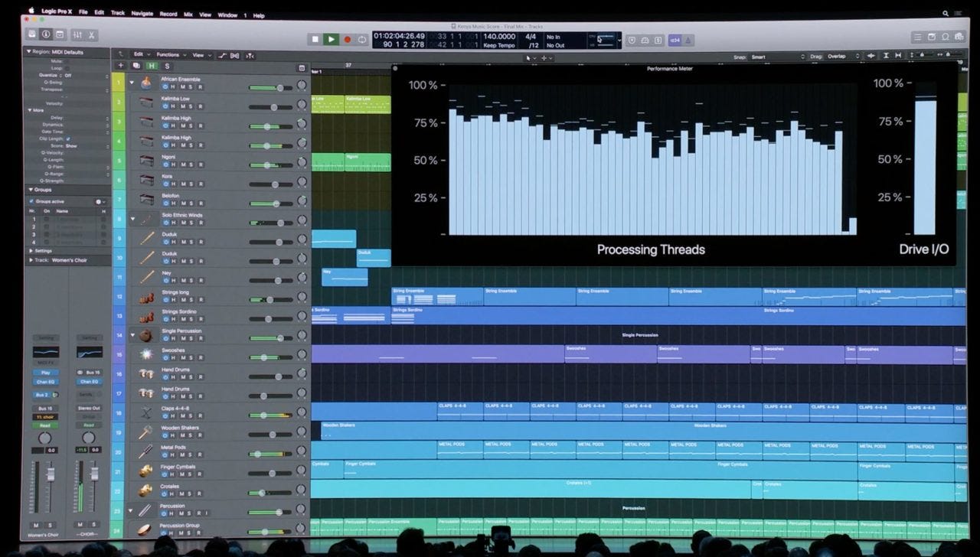The image size is (980, 557).
Task: Open the Loop Browser icon at top right
Action: (x=946, y=37)
